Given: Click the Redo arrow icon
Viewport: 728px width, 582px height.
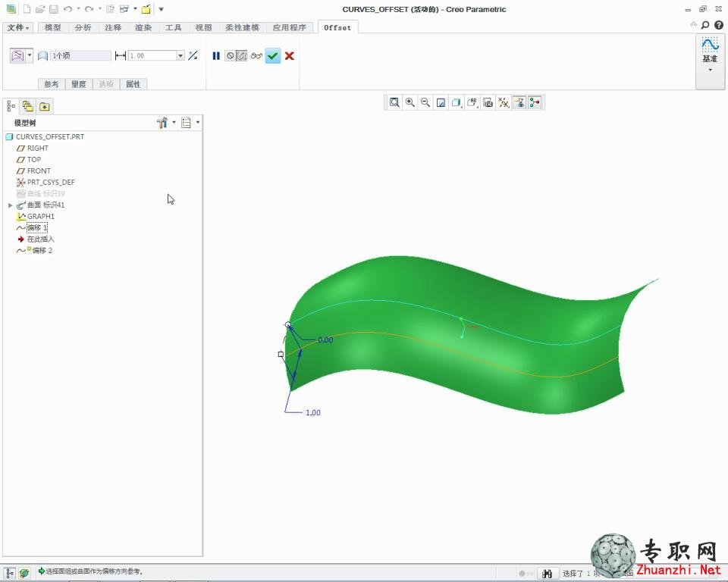Looking at the screenshot, I should click(x=89, y=9).
